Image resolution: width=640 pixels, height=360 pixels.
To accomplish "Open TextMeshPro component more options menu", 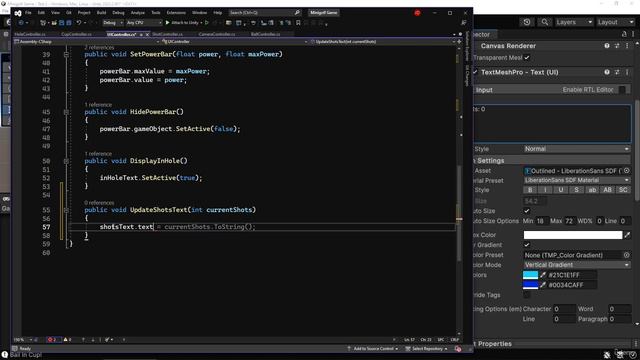I will tap(627, 72).
